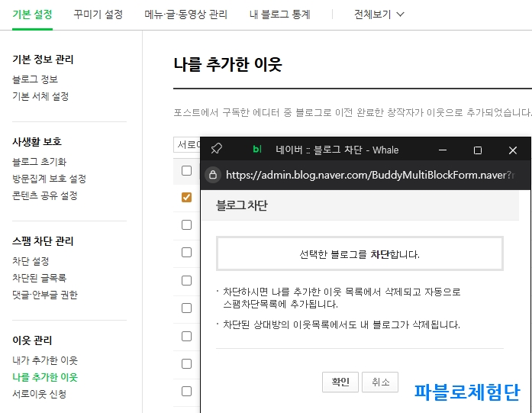This screenshot has height=413, width=532.
Task: Click the 나를 추가한 이웃 page title
Action: pos(227,64)
